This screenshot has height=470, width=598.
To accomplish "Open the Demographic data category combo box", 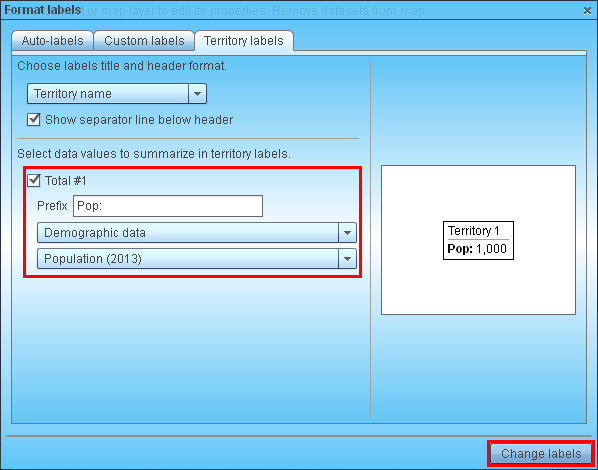I will pos(197,233).
